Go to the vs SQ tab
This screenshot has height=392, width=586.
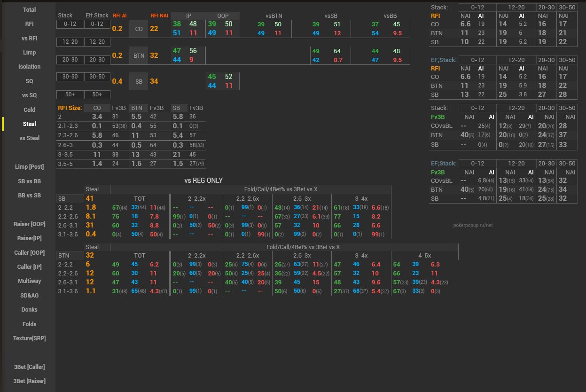tap(29, 95)
